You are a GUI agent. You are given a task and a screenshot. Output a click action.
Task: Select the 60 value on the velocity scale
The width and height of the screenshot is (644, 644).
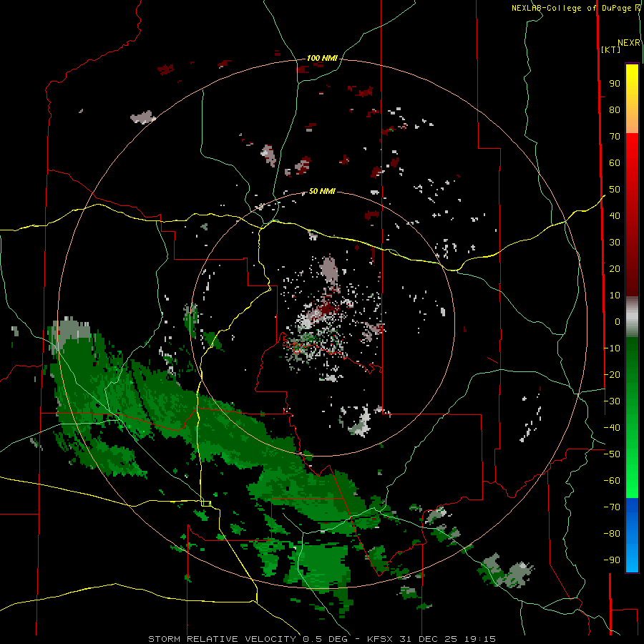click(615, 163)
